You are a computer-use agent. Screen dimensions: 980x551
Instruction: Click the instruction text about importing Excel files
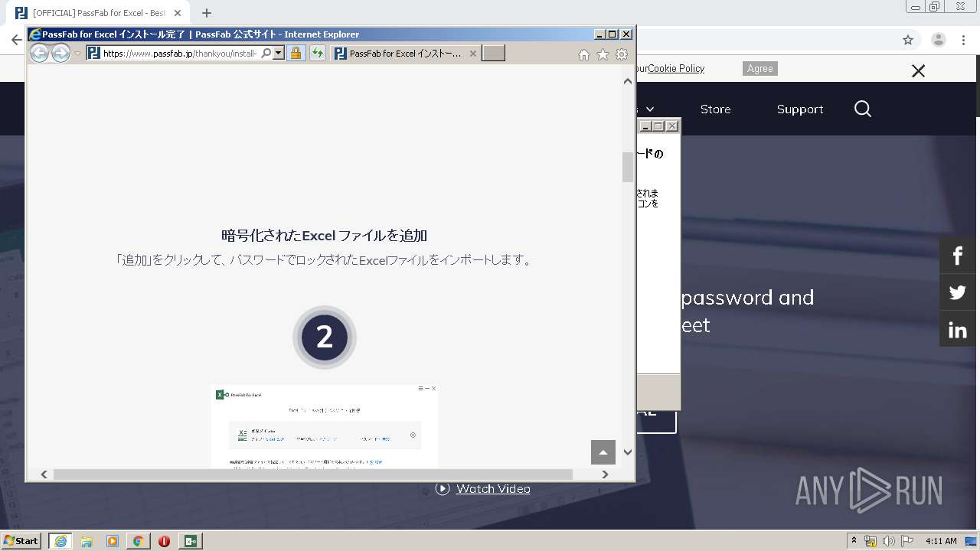point(324,260)
